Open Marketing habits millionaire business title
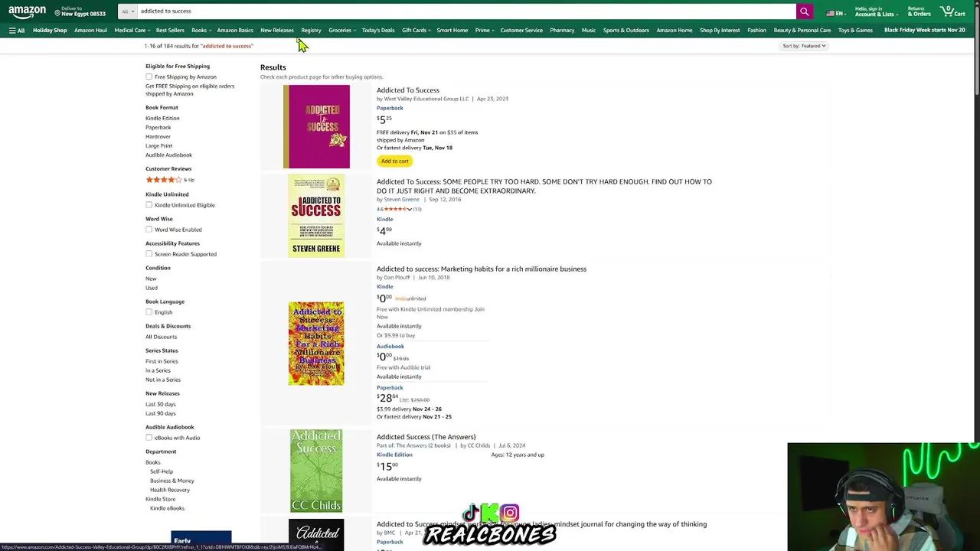This screenshot has width=980, height=551. [482, 269]
